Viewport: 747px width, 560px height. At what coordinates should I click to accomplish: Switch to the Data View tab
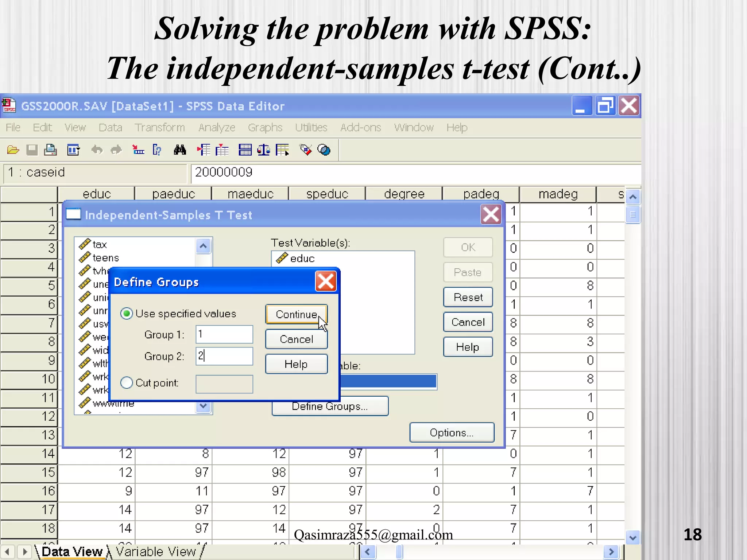[x=72, y=552]
